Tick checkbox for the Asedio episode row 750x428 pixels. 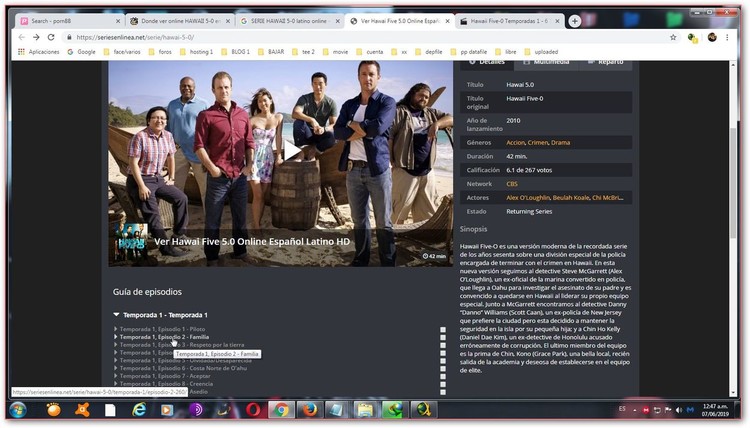pos(443,392)
